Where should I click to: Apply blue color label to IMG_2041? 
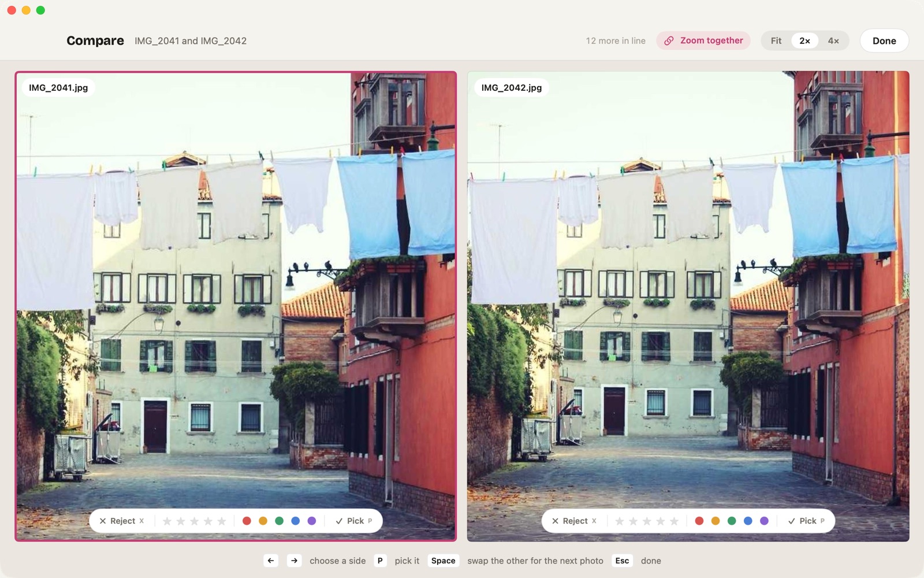tap(295, 521)
